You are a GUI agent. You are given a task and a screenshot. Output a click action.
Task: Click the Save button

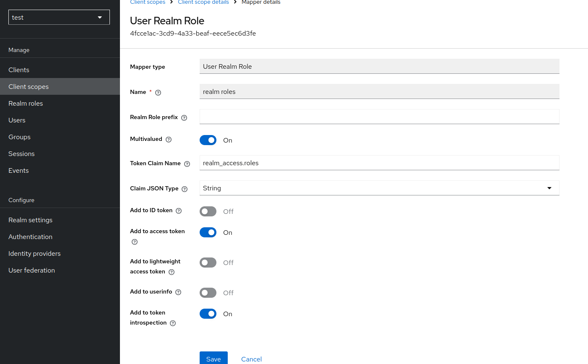point(213,359)
